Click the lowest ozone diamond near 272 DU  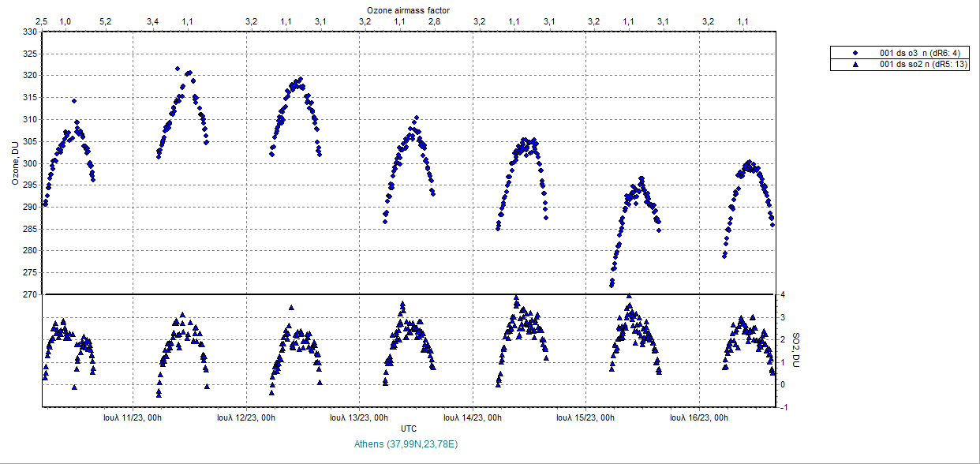tap(612, 284)
